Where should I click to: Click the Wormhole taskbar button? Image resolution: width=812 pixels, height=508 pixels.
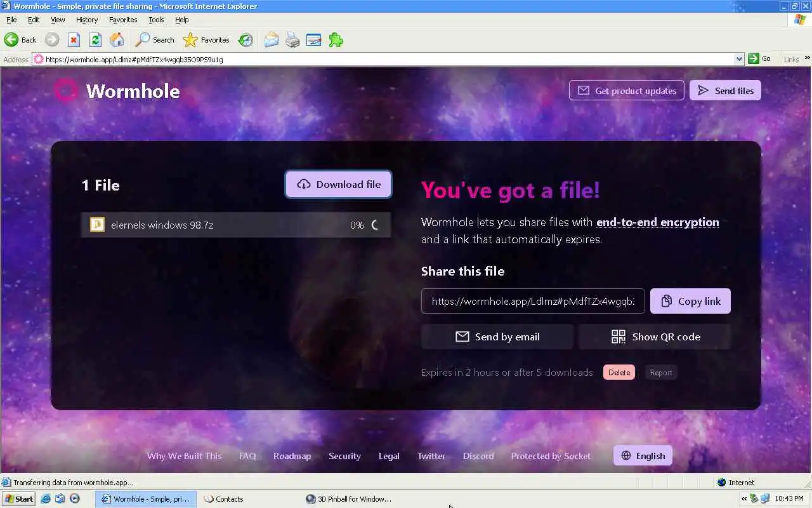tap(146, 499)
